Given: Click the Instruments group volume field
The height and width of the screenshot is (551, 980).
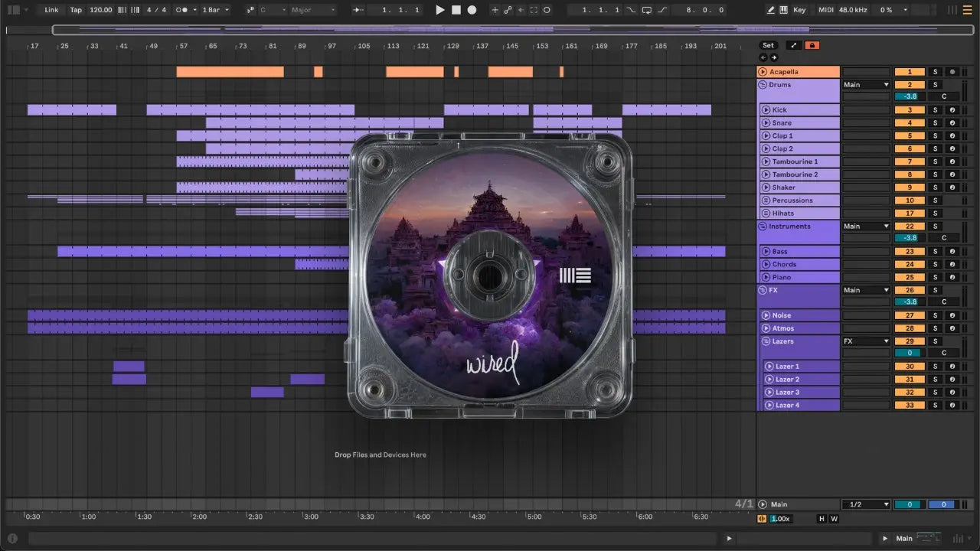Looking at the screenshot, I should pyautogui.click(x=910, y=238).
